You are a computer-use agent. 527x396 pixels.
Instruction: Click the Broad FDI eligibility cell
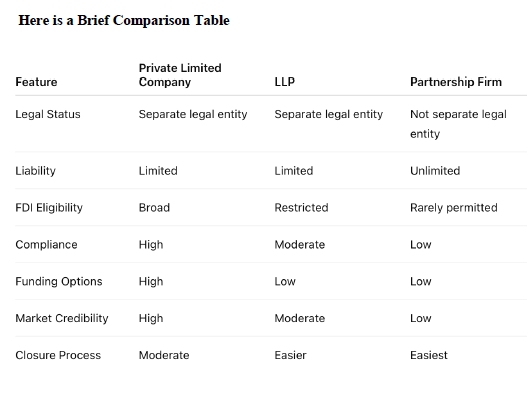(154, 208)
